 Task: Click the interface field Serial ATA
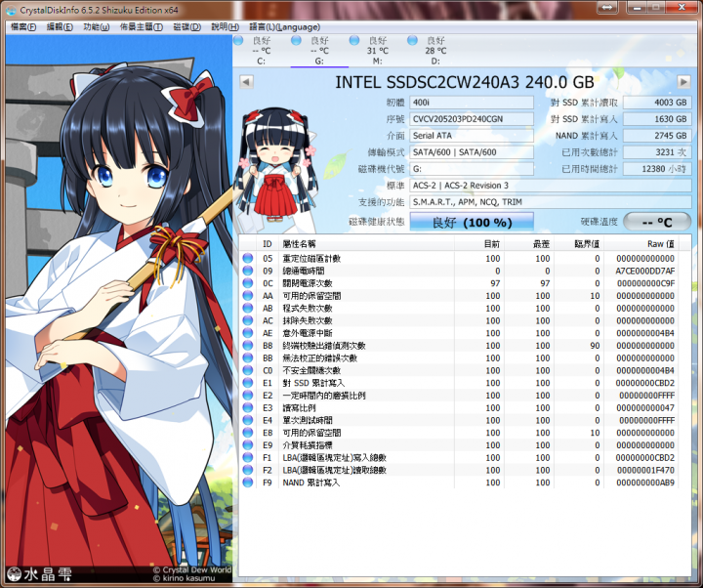point(472,136)
